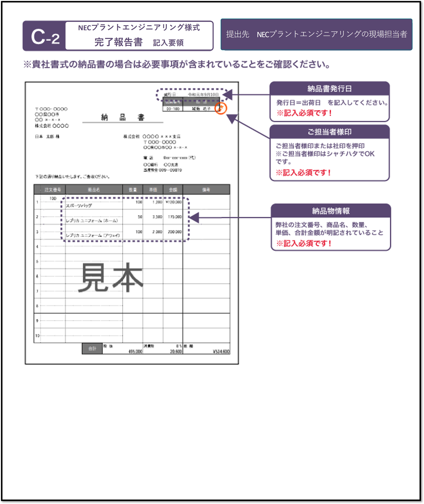
Task: Click the '※ご担当者様印はシャチハタでOK' line
Action: coord(325,154)
